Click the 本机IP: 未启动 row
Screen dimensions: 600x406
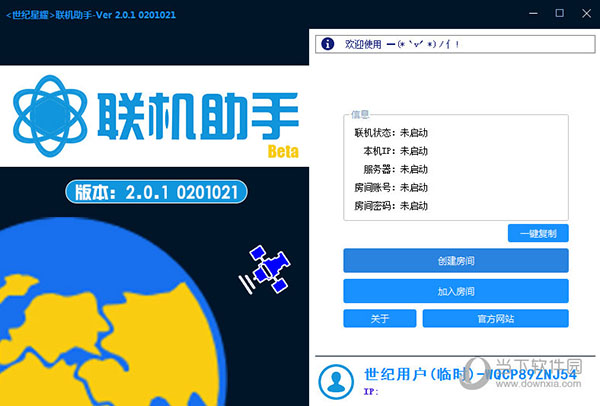[x=395, y=151]
